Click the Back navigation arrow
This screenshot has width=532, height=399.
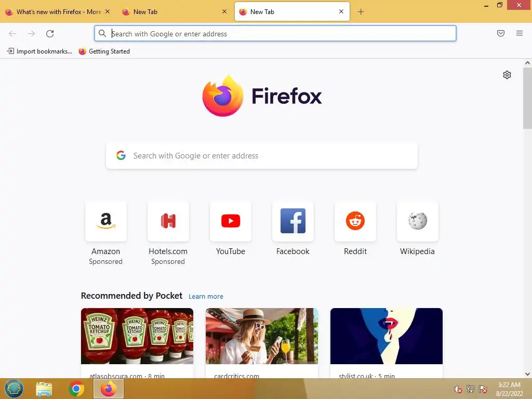click(12, 34)
